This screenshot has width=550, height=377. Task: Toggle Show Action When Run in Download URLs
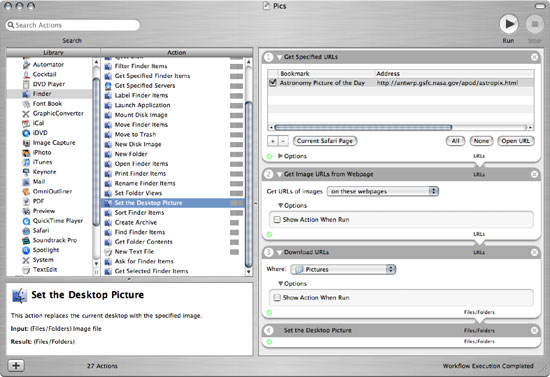point(277,298)
